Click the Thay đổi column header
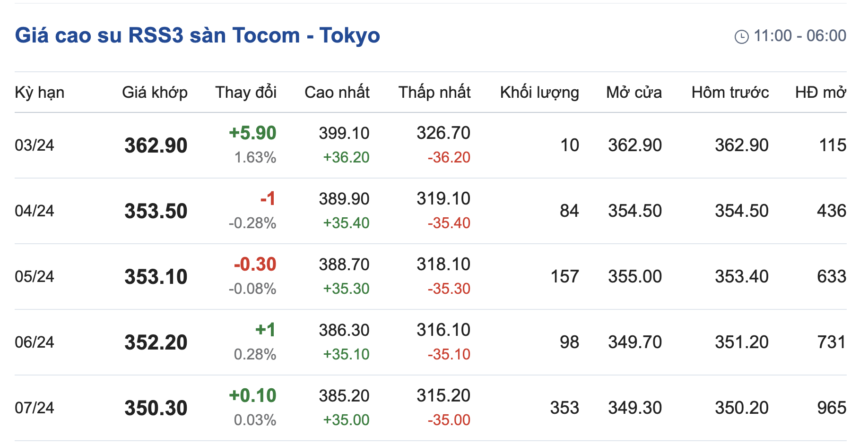Screen dimensions: 868x444 tap(246, 92)
